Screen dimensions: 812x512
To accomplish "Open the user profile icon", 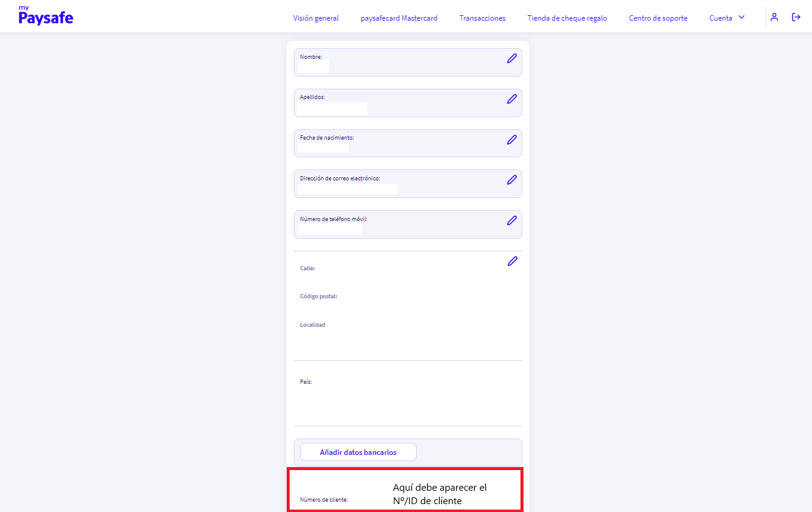I will pyautogui.click(x=774, y=17).
